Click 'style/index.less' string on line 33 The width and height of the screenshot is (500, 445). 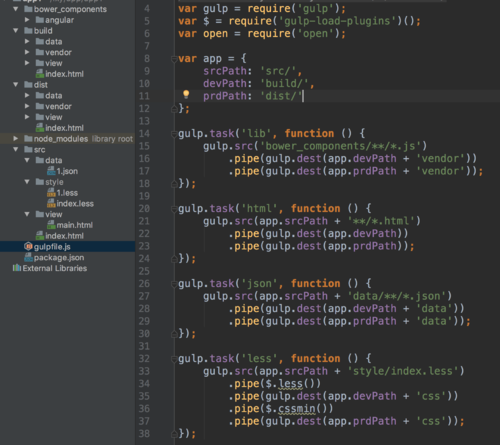(x=403, y=371)
